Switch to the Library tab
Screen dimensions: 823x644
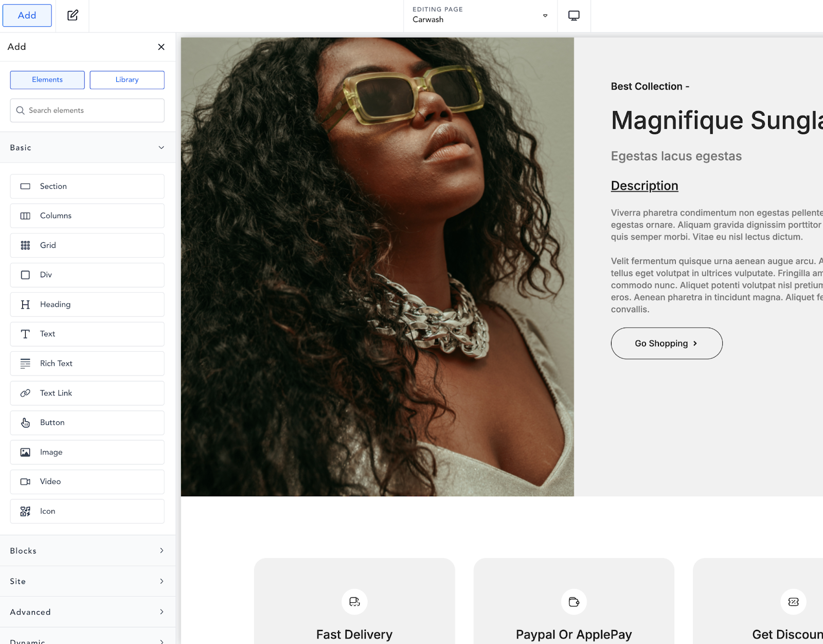point(127,80)
